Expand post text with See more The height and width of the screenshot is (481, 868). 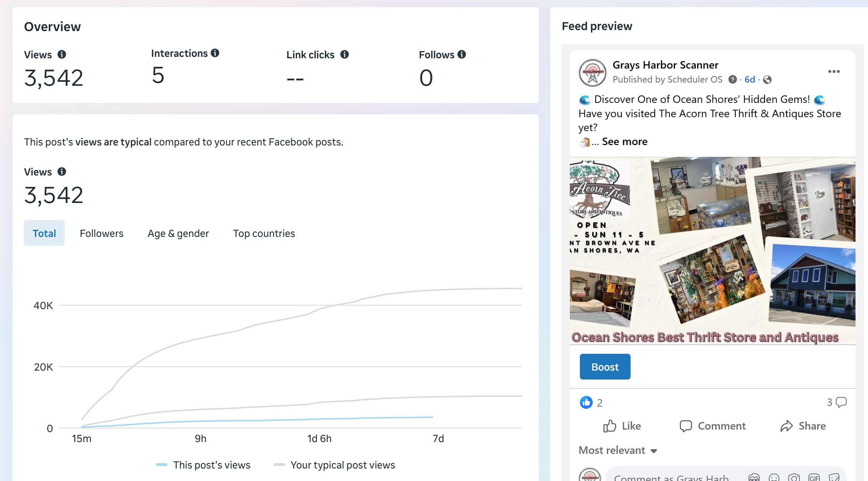624,142
